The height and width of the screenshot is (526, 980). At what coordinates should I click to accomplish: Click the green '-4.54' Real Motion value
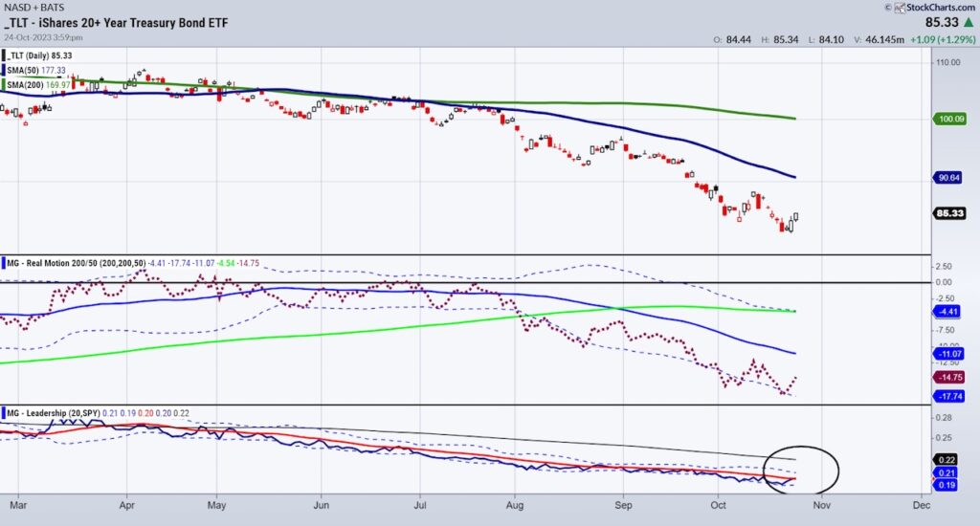click(x=225, y=263)
